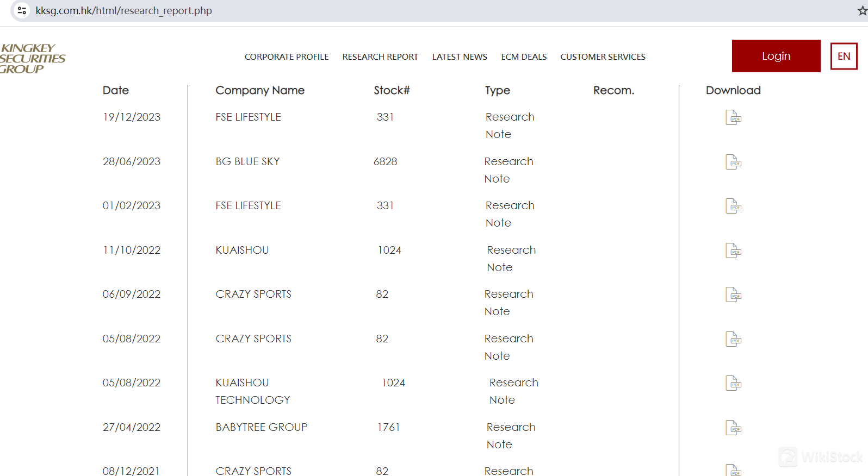868x476 pixels.
Task: Click the URL in the address bar
Action: 123,10
